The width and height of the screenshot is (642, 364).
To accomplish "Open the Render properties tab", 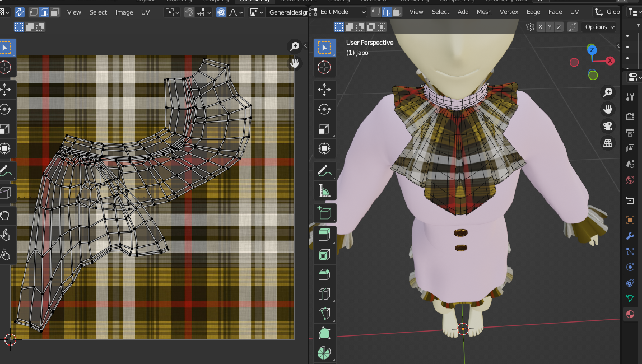I will coord(631,116).
